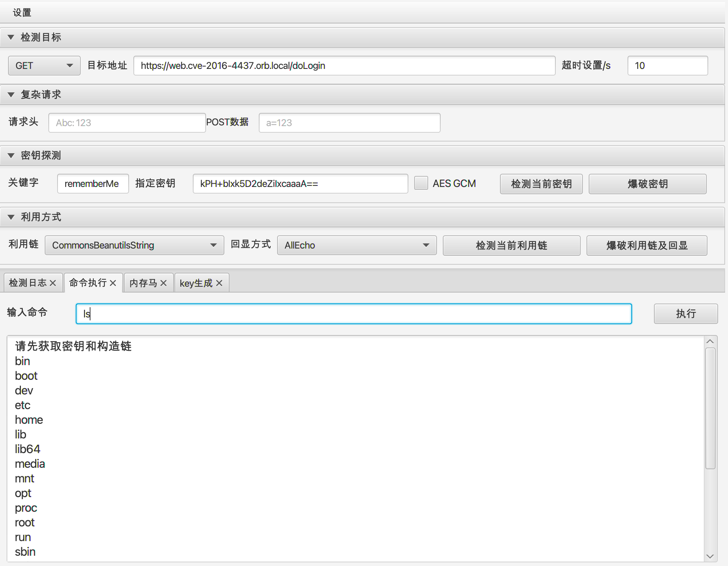The image size is (728, 566).
Task: Close the key生成 tab with its X icon
Action: point(219,283)
